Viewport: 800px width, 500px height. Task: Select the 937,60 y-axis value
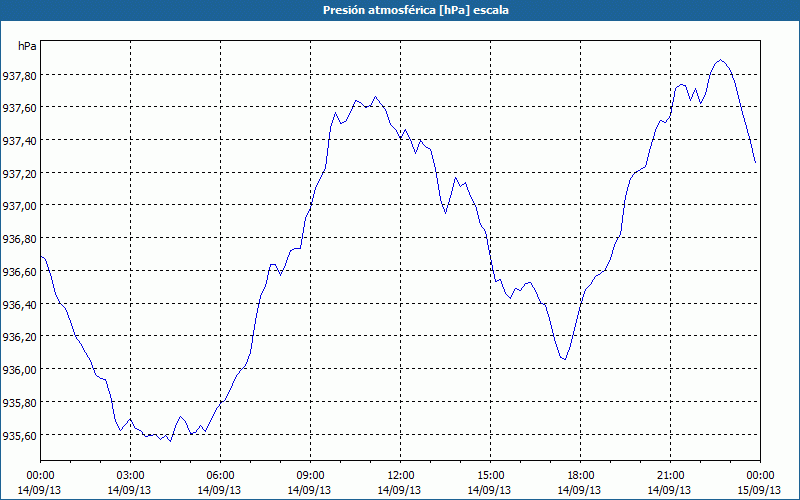coord(19,108)
